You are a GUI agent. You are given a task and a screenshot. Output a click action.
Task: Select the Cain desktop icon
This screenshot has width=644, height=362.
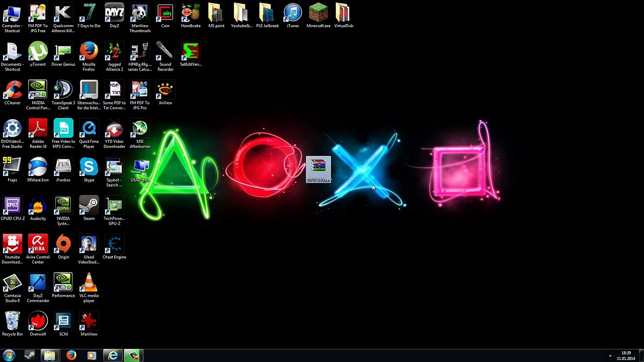(165, 16)
